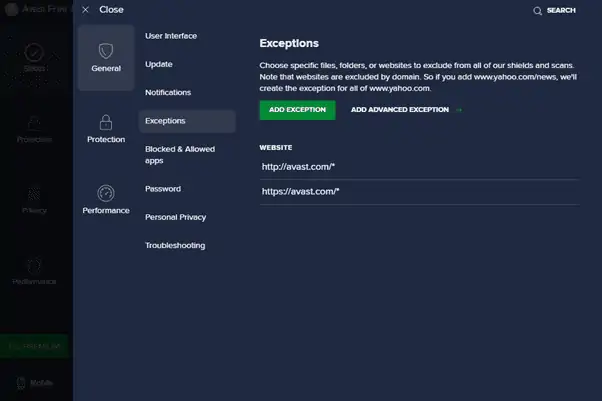The image size is (602, 401).
Task: Open Personal Privacy settings
Action: pos(175,217)
